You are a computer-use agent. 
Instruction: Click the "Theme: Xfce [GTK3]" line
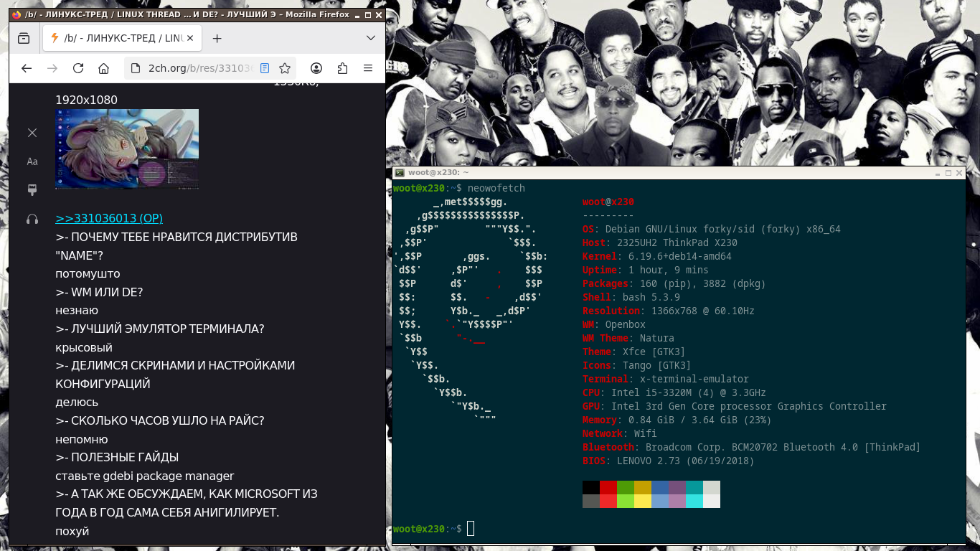point(634,352)
